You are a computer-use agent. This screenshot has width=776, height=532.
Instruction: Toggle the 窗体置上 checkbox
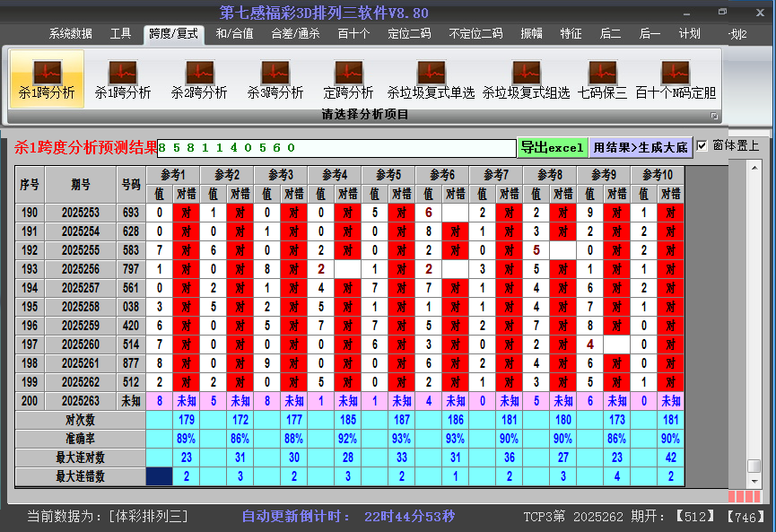pyautogui.click(x=702, y=145)
